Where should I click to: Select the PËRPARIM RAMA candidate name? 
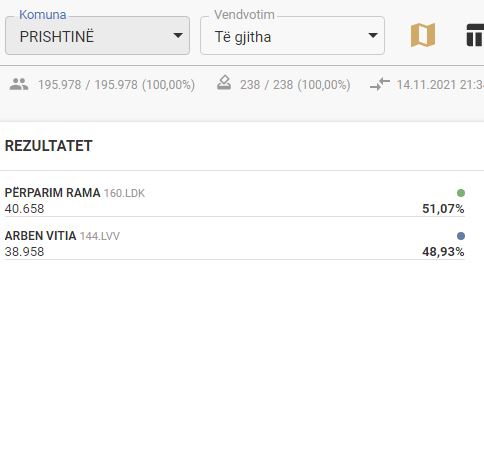pyautogui.click(x=52, y=192)
